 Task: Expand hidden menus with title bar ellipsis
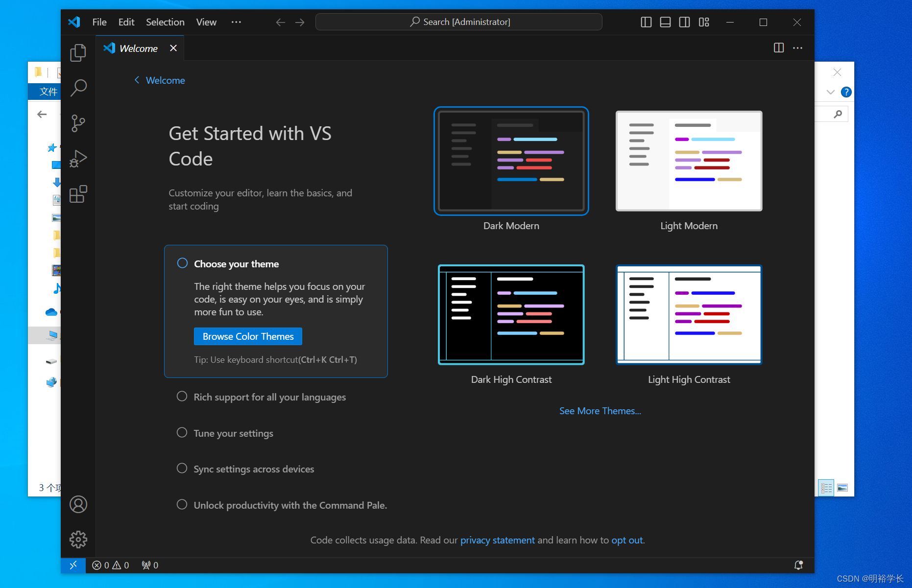(x=236, y=22)
